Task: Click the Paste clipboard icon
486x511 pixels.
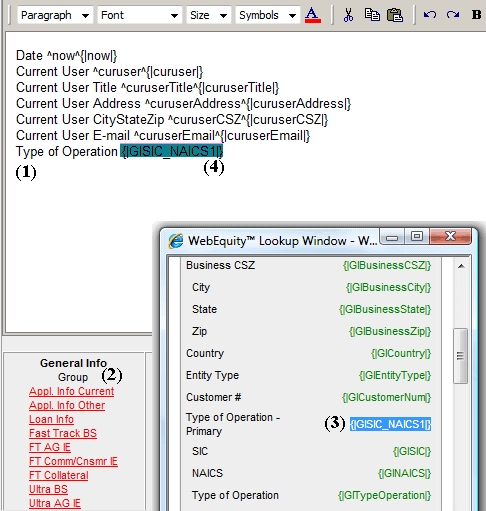Action: pos(395,15)
